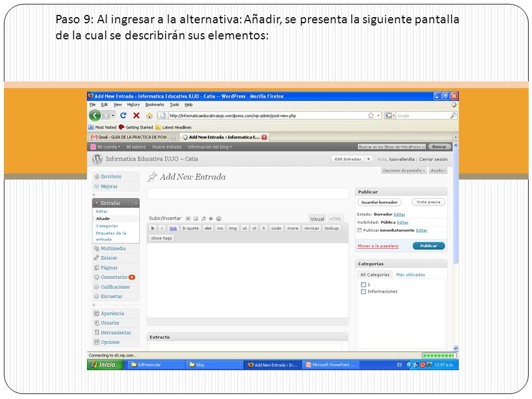
Task: Open the Getting Started bookmark
Action: tap(136, 127)
